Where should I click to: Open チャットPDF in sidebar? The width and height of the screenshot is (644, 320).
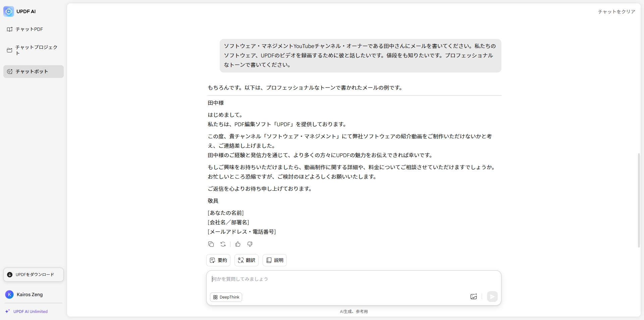(x=34, y=29)
